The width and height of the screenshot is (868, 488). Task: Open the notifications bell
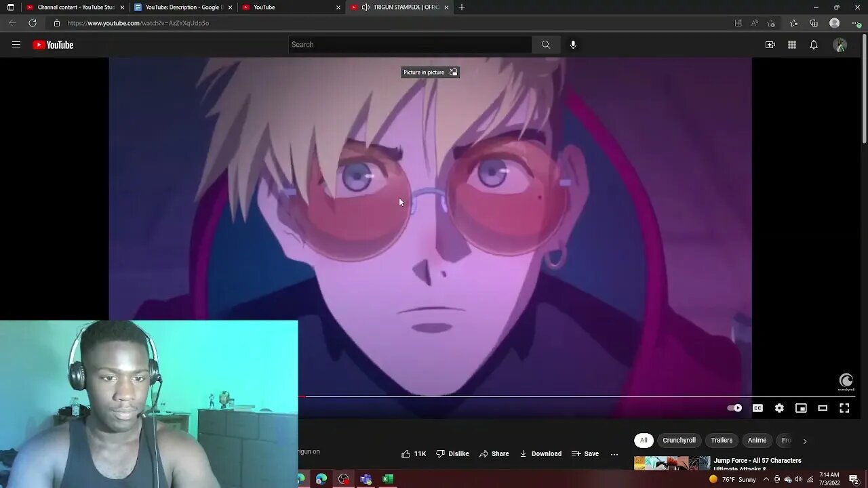(814, 45)
